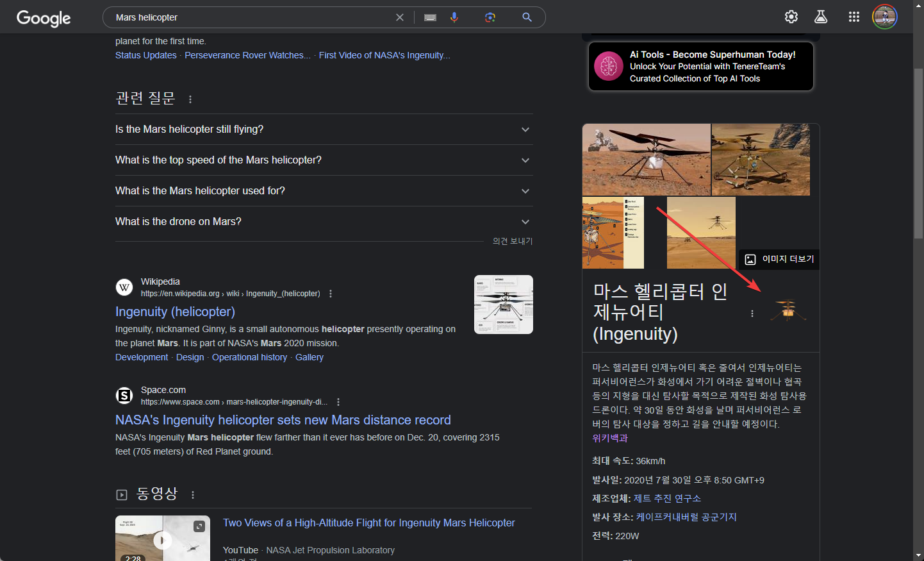The width and height of the screenshot is (924, 561).
Task: Open 케이프커내버럴 공군기지 launch site link
Action: click(686, 517)
